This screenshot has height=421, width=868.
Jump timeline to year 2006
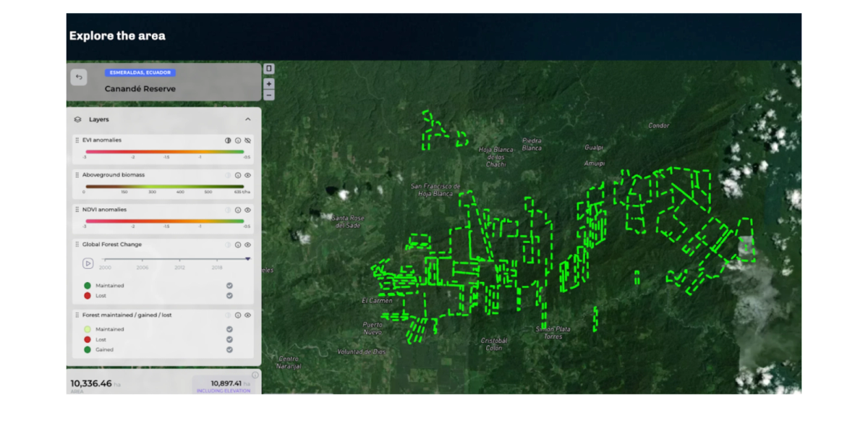[x=142, y=267]
